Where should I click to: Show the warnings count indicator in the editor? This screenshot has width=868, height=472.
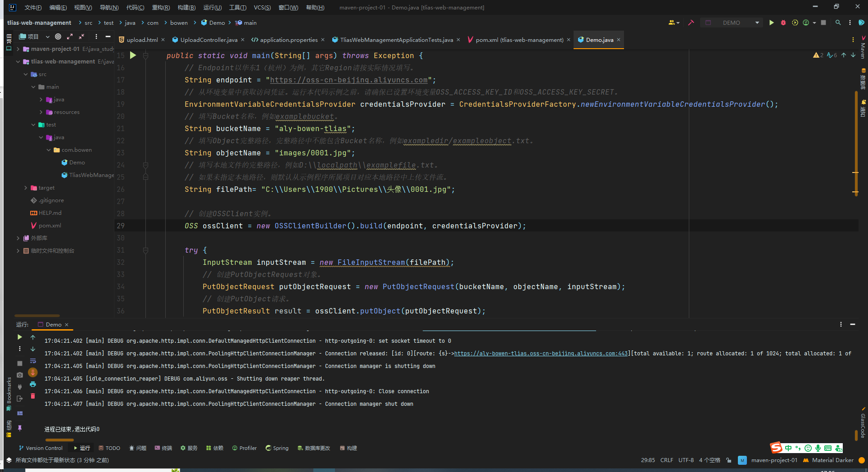pos(818,55)
